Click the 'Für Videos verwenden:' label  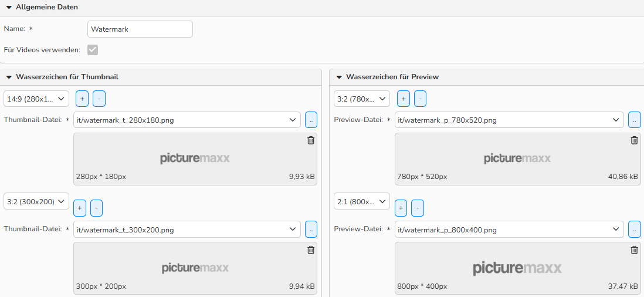point(42,50)
